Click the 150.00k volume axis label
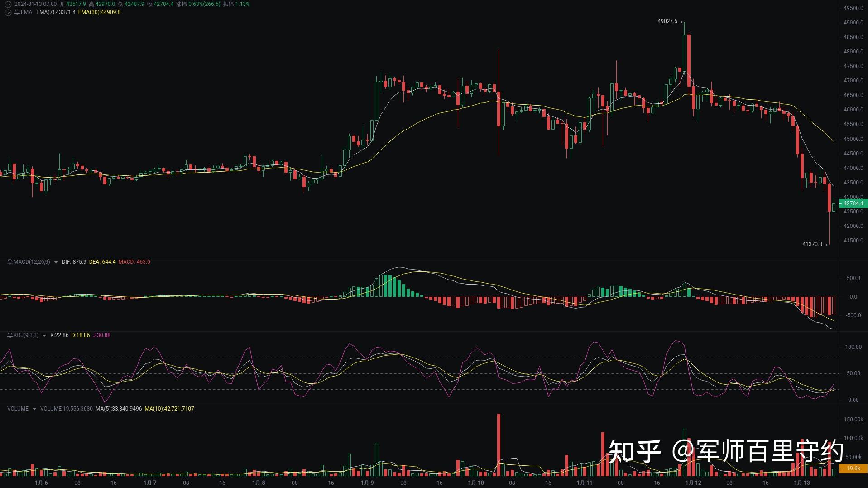868x488 pixels. click(854, 420)
